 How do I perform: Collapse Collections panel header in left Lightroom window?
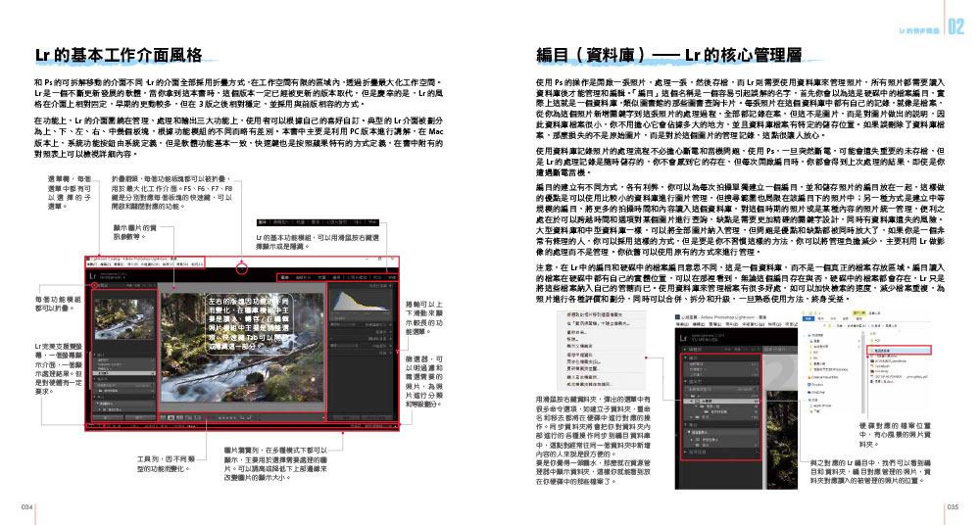[x=123, y=397]
